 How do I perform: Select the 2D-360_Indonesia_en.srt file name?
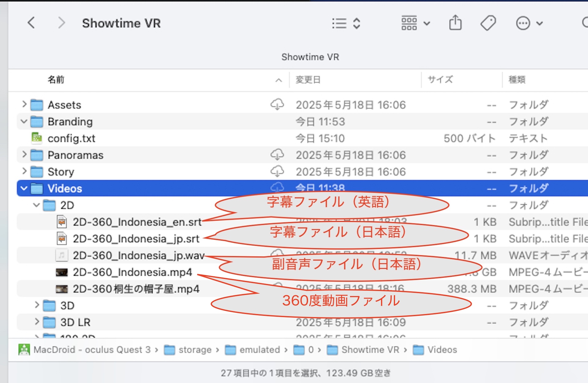click(137, 222)
